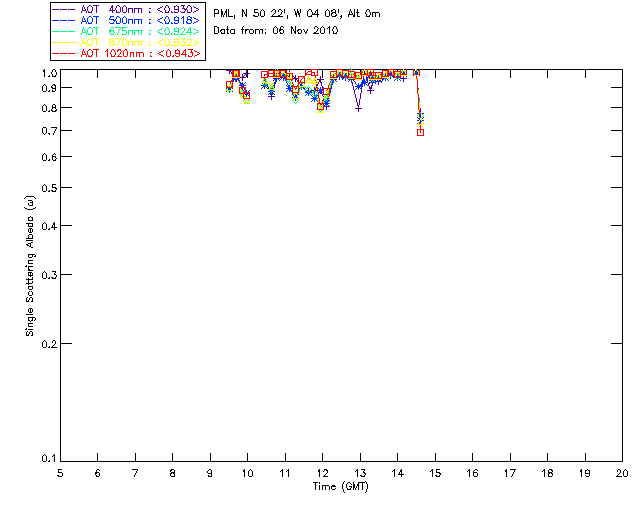The height and width of the screenshot is (512, 640).
Task: Click the 'Data from: 06 Nov 2010' text
Action: click(x=276, y=31)
